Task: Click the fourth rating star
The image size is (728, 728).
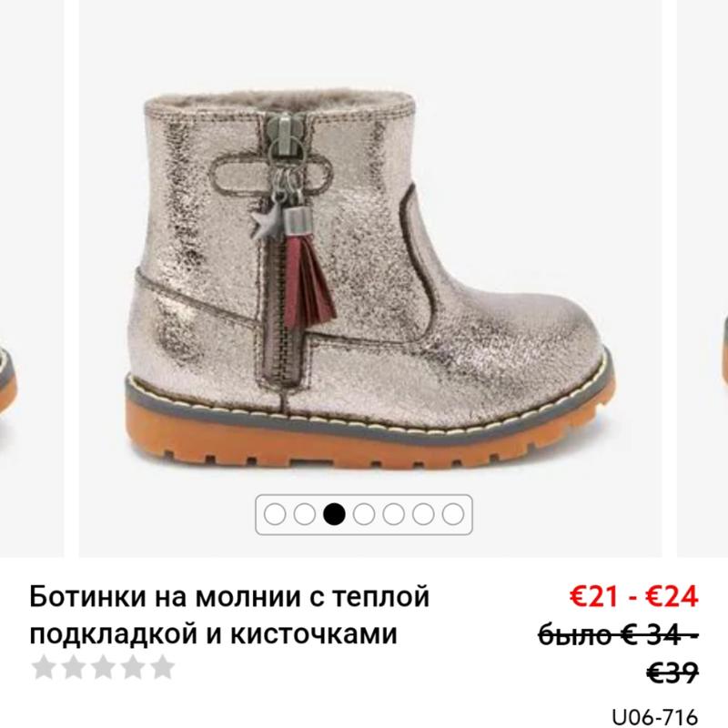Action: pos(133,667)
